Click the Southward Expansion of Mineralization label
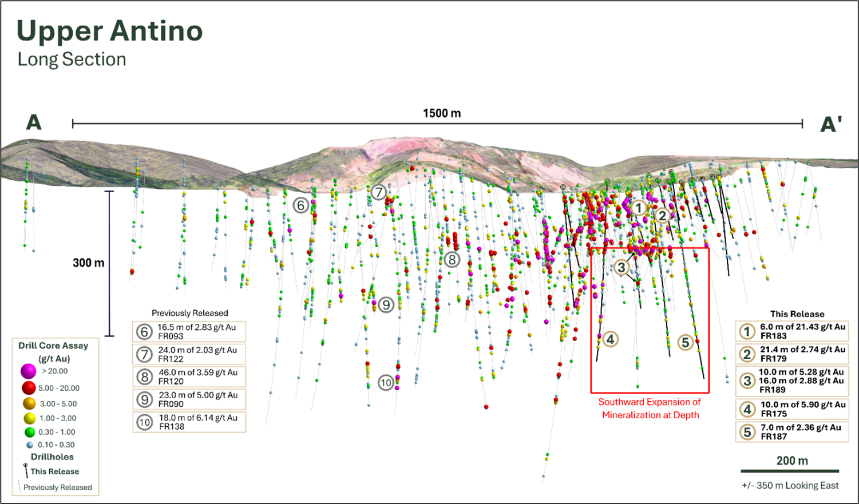The image size is (859, 504). click(x=650, y=408)
